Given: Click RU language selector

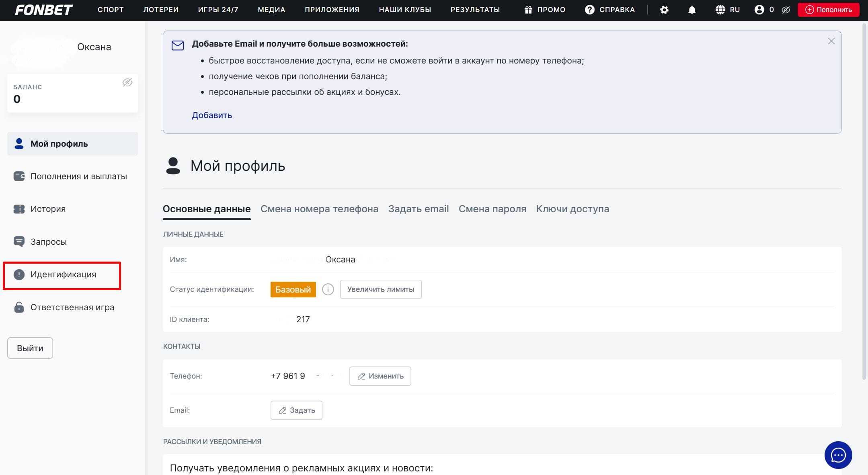Looking at the screenshot, I should pyautogui.click(x=735, y=10).
